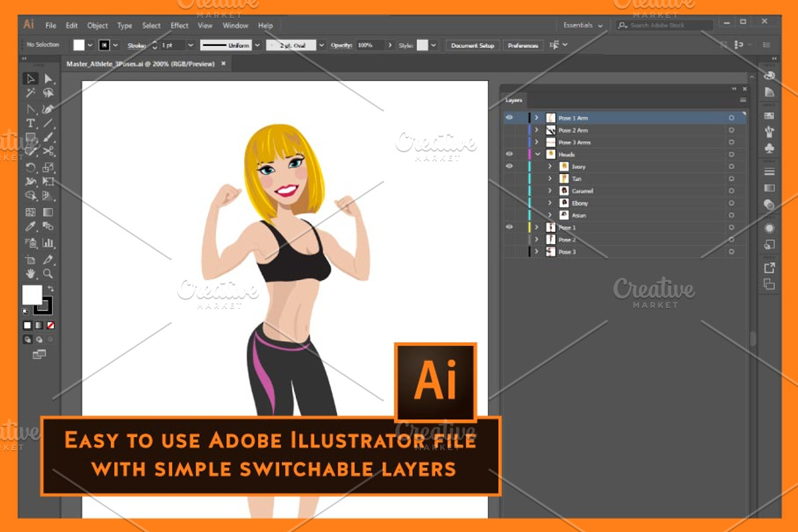Select the Shape Builder tool
798x532 pixels.
31,196
